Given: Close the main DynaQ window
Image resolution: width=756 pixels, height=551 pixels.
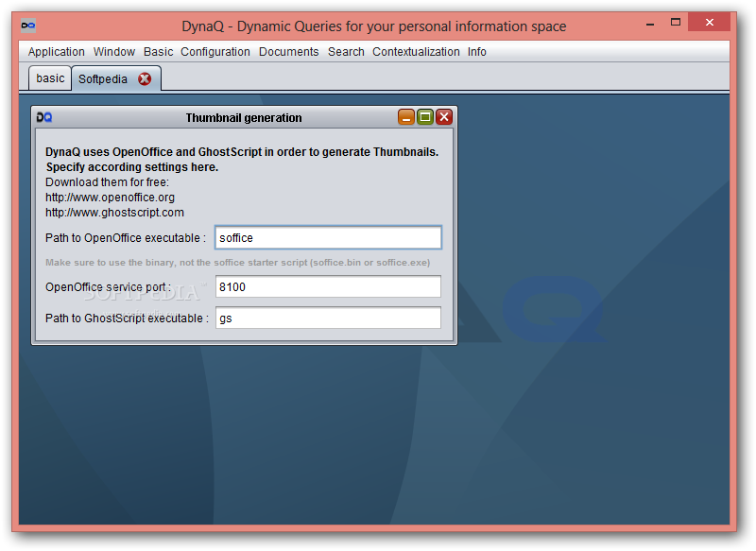Looking at the screenshot, I should (710, 22).
